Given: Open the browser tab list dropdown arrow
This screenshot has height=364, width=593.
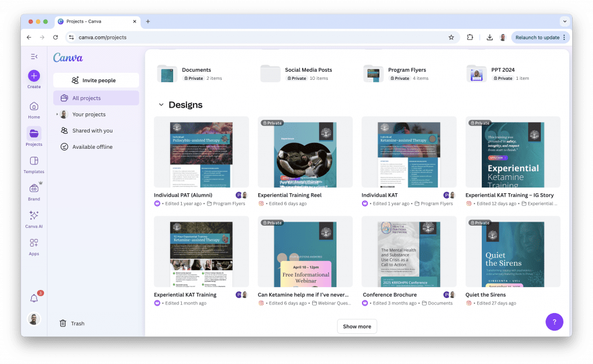Looking at the screenshot, I should pyautogui.click(x=564, y=21).
